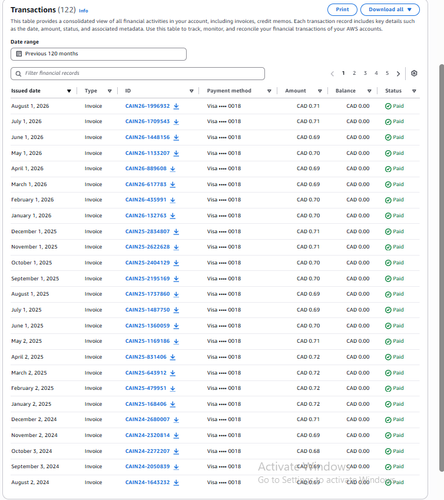Select current pagination page 1
The width and height of the screenshot is (444, 500).
click(343, 73)
